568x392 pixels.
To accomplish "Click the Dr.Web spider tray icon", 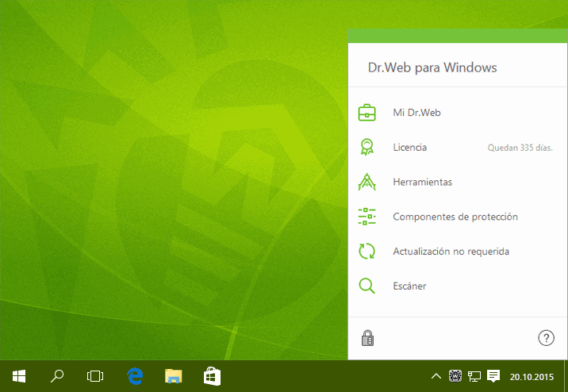I will coord(455,376).
